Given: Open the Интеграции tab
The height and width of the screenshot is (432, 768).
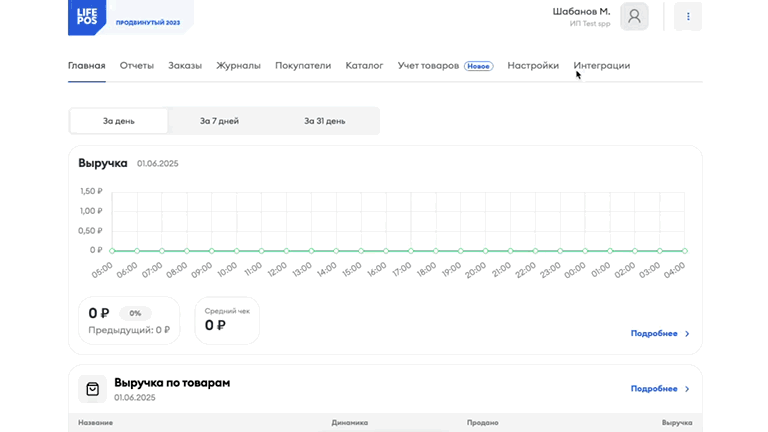Looking at the screenshot, I should click(x=602, y=66).
